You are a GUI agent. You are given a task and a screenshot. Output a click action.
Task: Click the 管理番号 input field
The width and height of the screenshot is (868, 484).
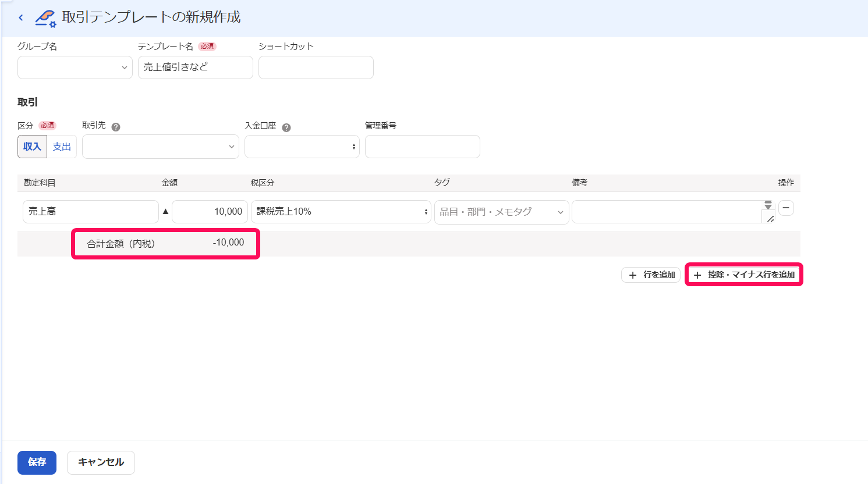click(423, 147)
